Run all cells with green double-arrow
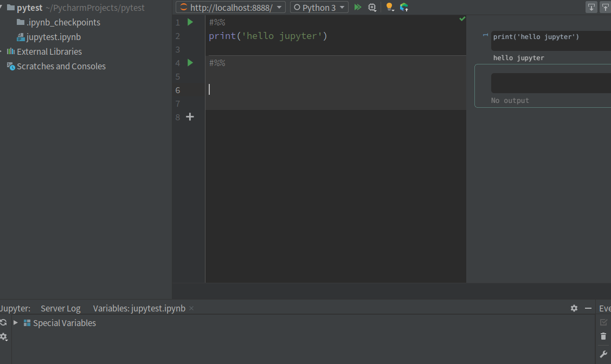This screenshot has width=611, height=364. pyautogui.click(x=357, y=7)
